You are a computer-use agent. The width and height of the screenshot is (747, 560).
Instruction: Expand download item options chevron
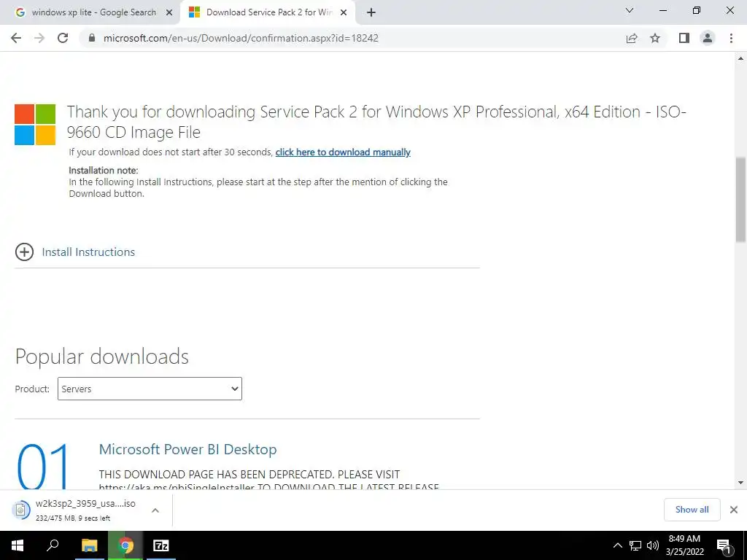click(x=155, y=510)
